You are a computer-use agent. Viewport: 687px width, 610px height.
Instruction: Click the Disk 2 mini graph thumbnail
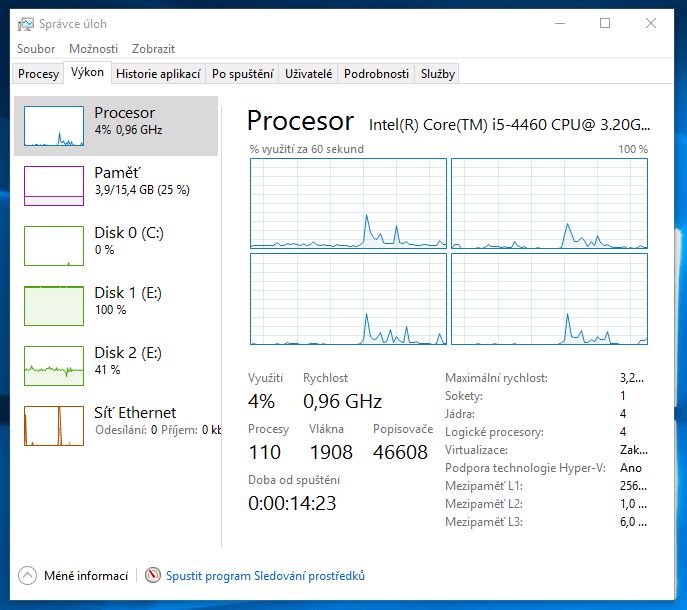pos(54,366)
